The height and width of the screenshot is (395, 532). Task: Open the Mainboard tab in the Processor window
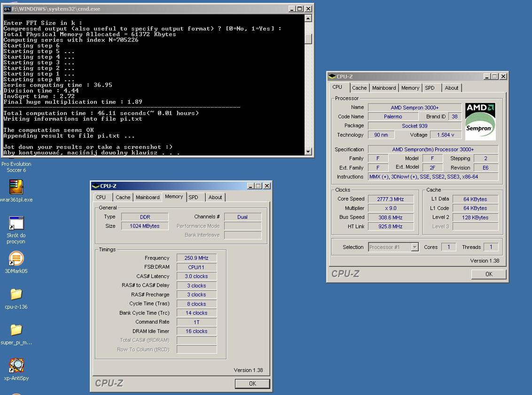pos(384,87)
